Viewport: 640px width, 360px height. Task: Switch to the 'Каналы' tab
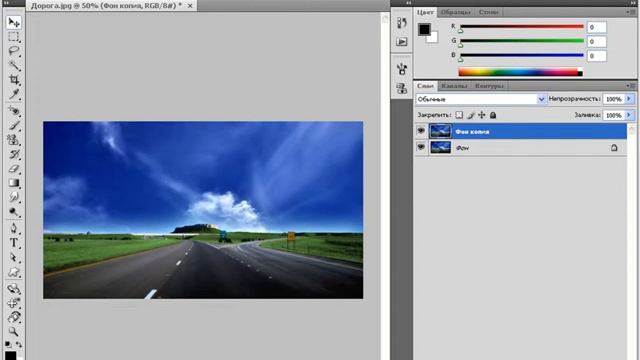[x=454, y=86]
